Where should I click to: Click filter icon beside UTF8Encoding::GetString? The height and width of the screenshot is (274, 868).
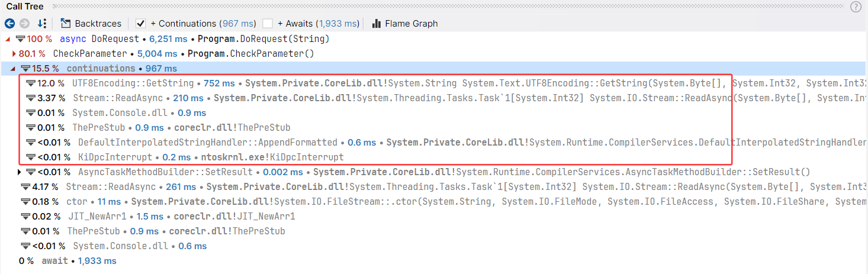click(31, 83)
